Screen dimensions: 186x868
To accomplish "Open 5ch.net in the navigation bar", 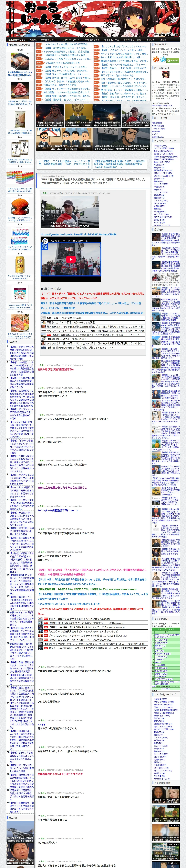I will click(151, 39).
